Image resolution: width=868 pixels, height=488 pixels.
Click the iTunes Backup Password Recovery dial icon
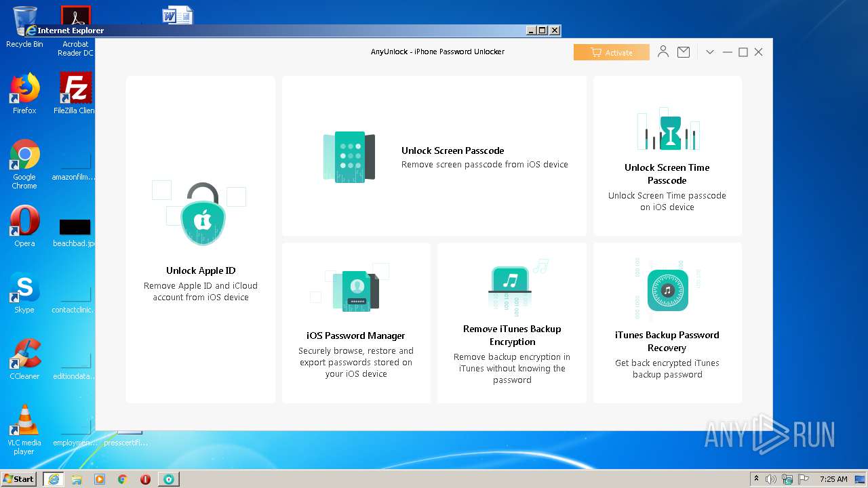(x=667, y=290)
